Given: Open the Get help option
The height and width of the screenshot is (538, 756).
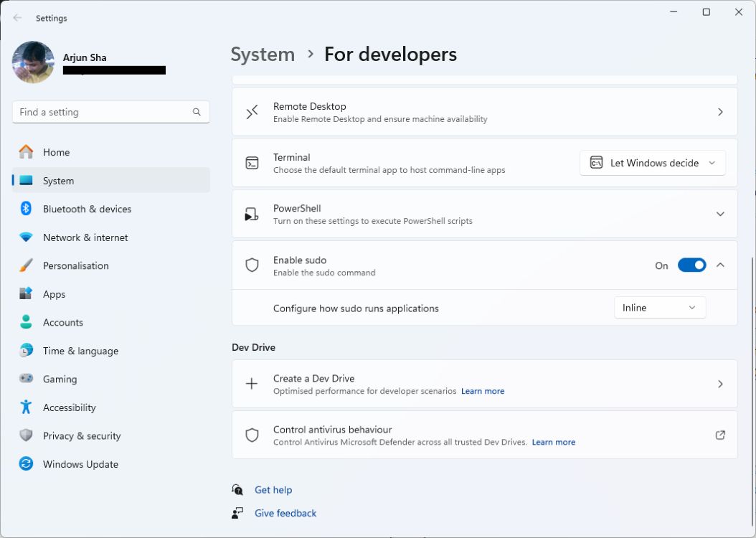Looking at the screenshot, I should tap(273, 489).
